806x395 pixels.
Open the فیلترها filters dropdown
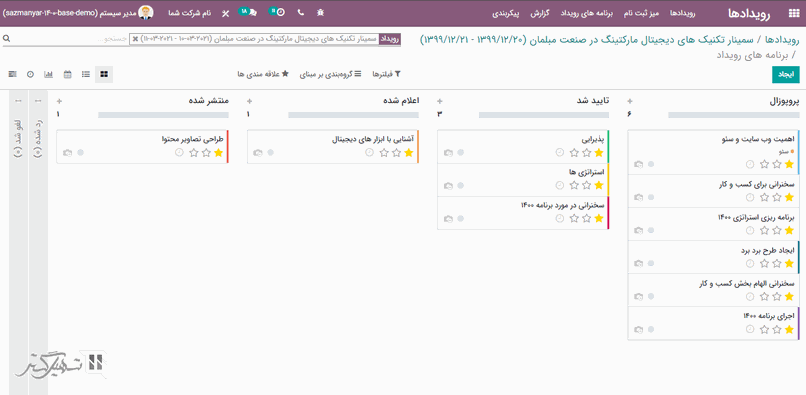pos(386,75)
